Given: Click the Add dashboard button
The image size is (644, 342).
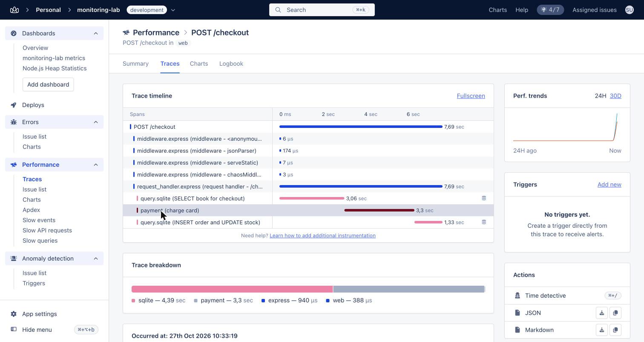Looking at the screenshot, I should click(48, 84).
